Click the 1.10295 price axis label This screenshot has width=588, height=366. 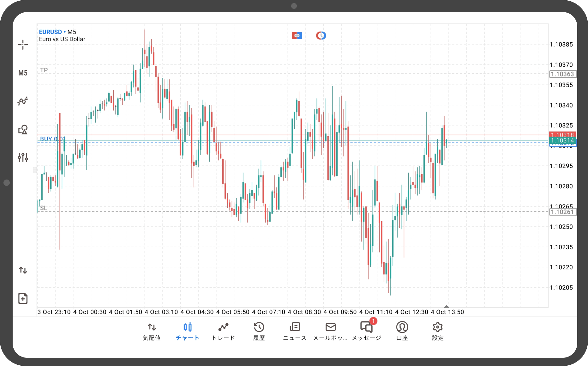tap(561, 166)
